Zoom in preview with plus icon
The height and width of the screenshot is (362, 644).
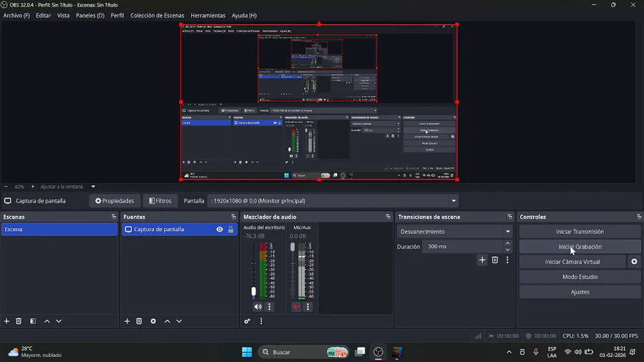[33, 186]
